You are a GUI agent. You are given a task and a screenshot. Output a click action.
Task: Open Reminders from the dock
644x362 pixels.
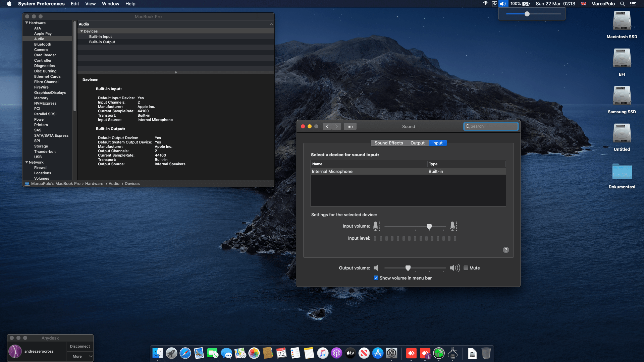[295, 353]
